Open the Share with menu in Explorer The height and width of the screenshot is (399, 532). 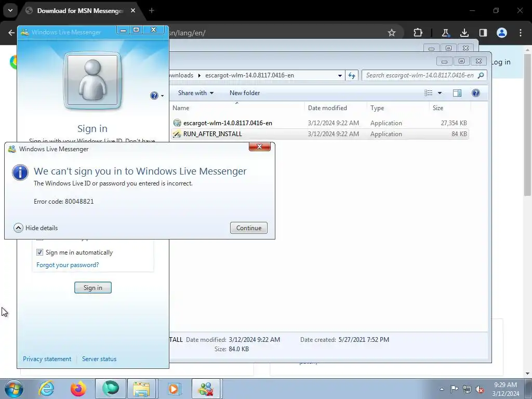point(196,93)
